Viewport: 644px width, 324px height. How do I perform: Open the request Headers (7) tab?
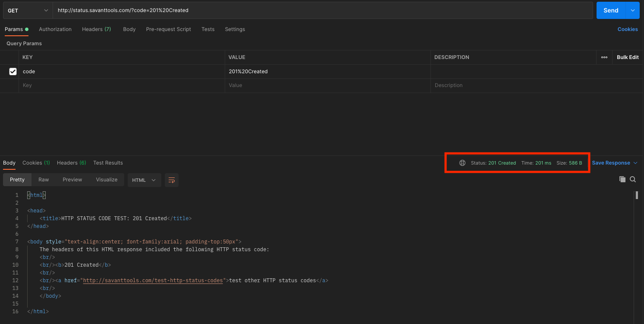[x=96, y=29]
